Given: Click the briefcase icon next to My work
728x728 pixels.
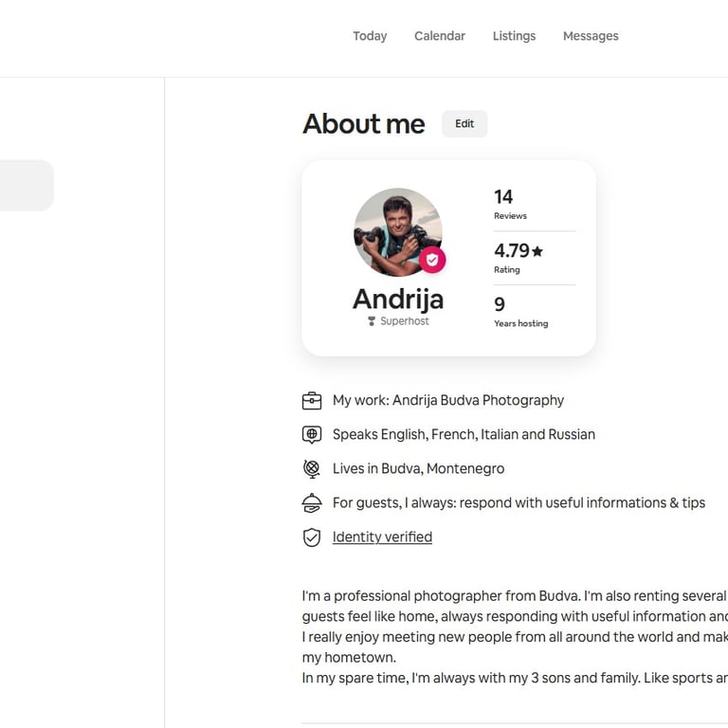Looking at the screenshot, I should (312, 401).
